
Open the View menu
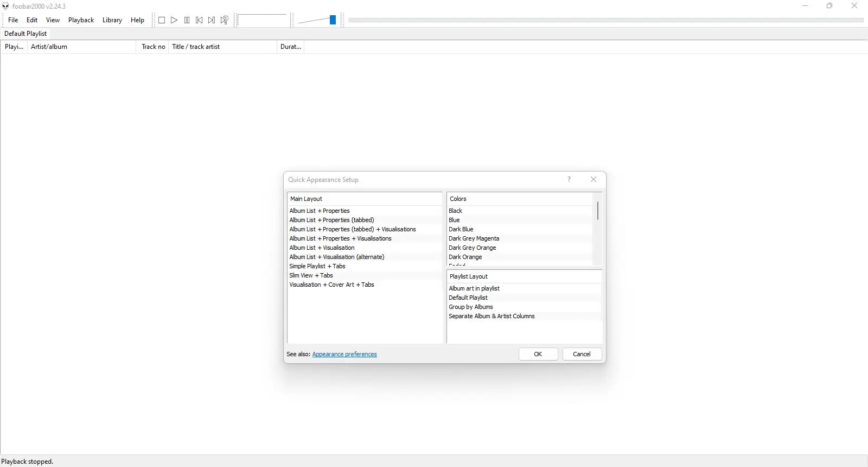click(53, 20)
